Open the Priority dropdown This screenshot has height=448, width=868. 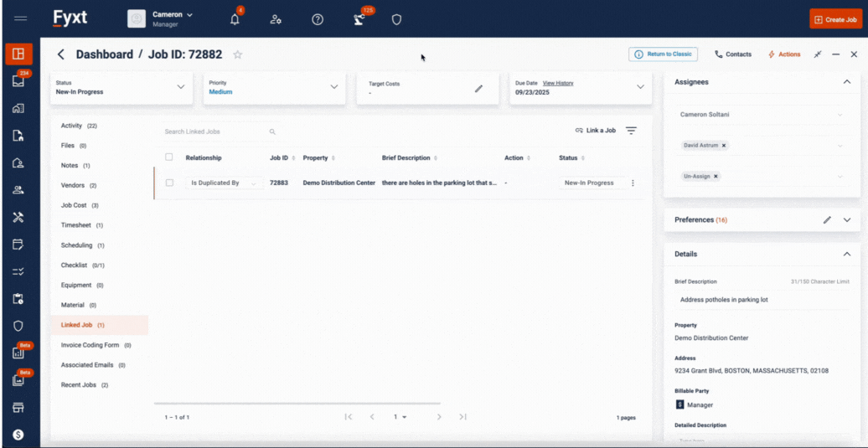(333, 87)
